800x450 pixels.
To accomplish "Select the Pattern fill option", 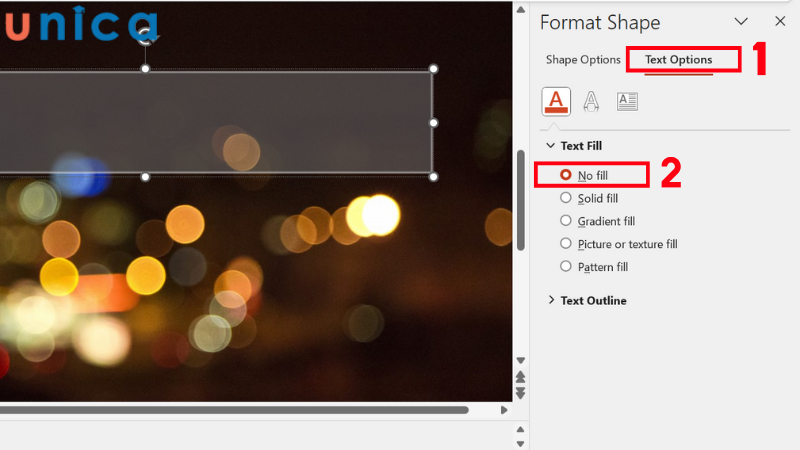I will 566,267.
